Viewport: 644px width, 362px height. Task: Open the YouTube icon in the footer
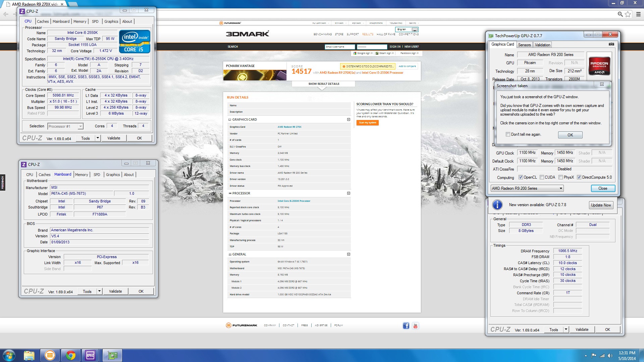coord(415,325)
